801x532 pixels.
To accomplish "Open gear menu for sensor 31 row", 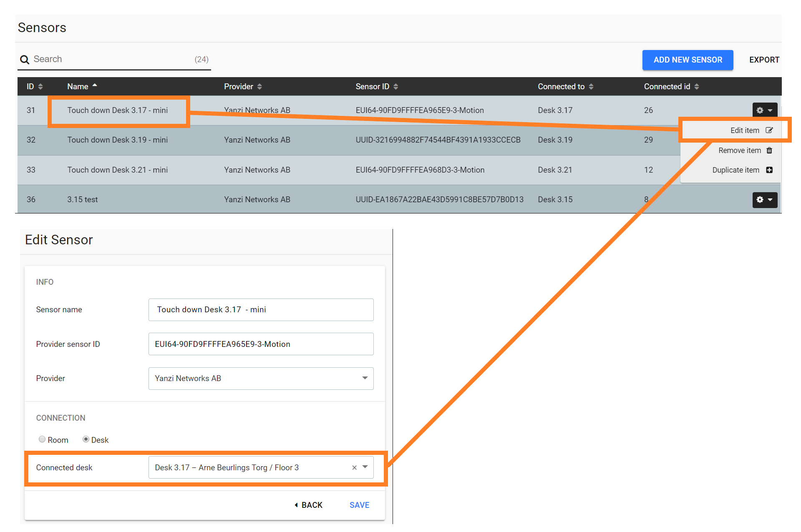I will (765, 110).
